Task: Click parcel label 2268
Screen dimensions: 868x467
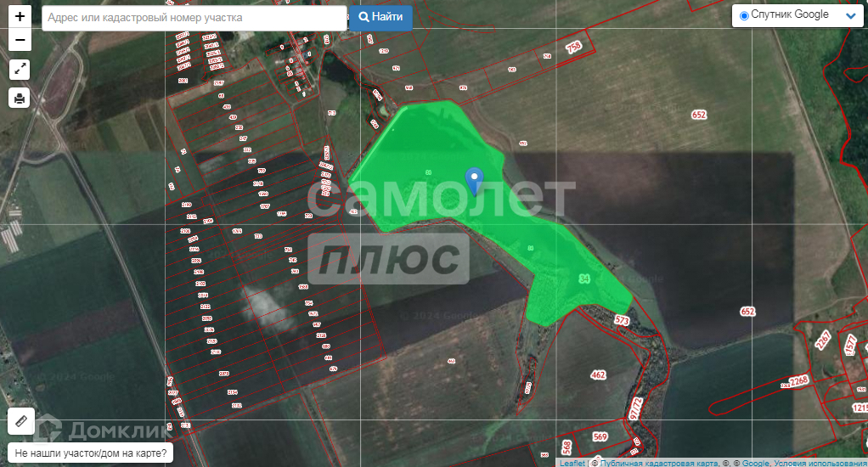Action: (x=799, y=380)
